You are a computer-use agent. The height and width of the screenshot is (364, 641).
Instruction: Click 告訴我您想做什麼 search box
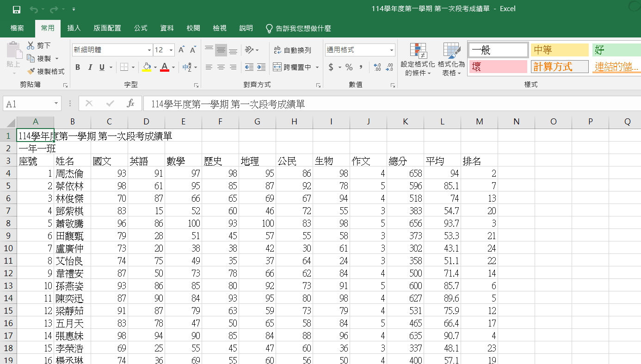[x=299, y=28]
